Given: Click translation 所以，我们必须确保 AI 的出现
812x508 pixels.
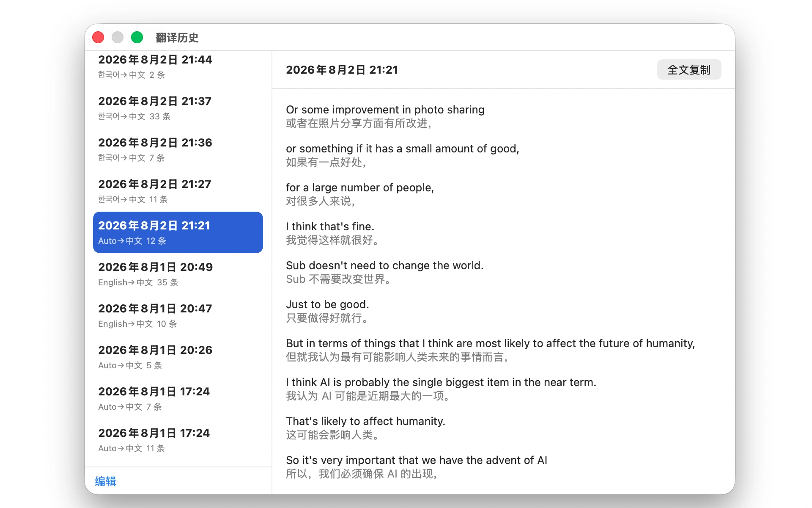Looking at the screenshot, I should [x=361, y=474].
